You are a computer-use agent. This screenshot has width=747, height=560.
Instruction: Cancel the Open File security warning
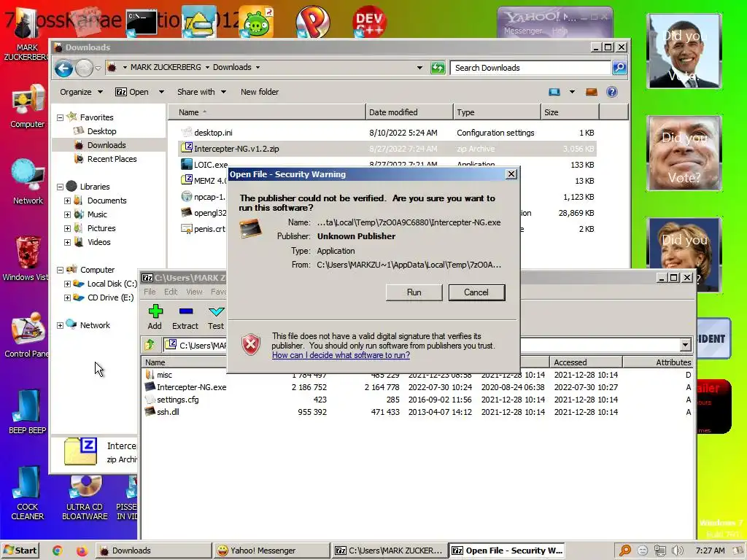[x=476, y=292]
